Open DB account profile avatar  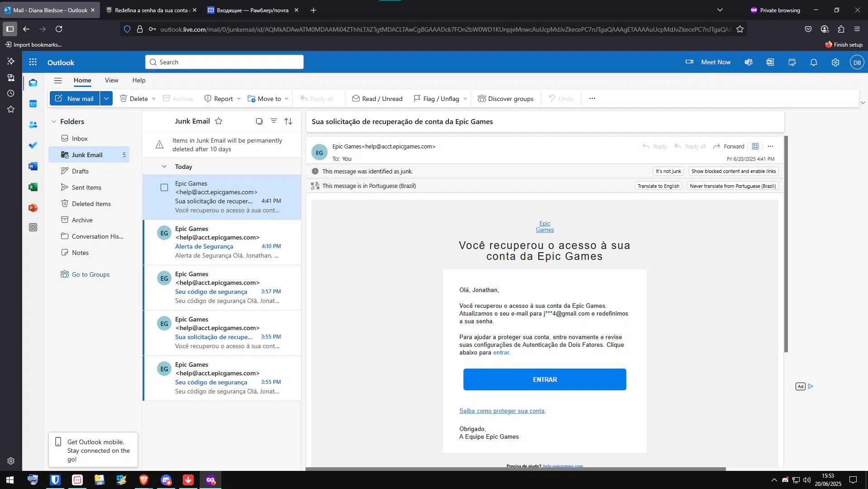click(x=857, y=62)
